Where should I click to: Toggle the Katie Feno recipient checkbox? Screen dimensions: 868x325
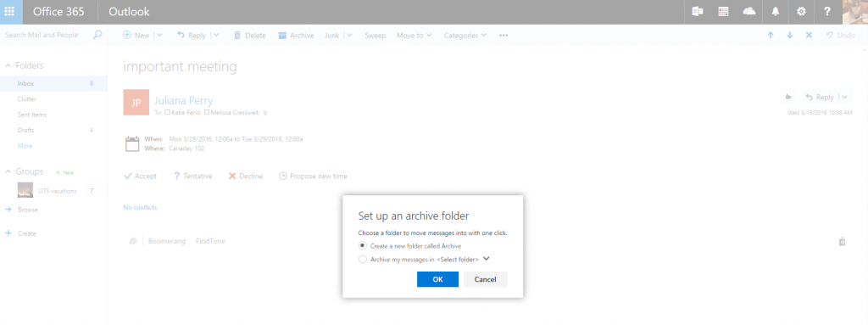coord(168,113)
